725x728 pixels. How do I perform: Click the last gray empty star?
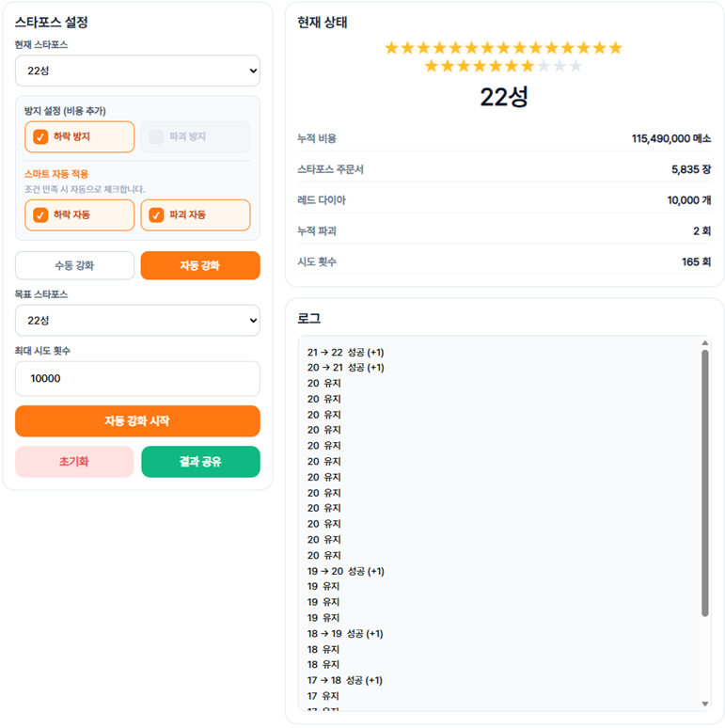575,66
